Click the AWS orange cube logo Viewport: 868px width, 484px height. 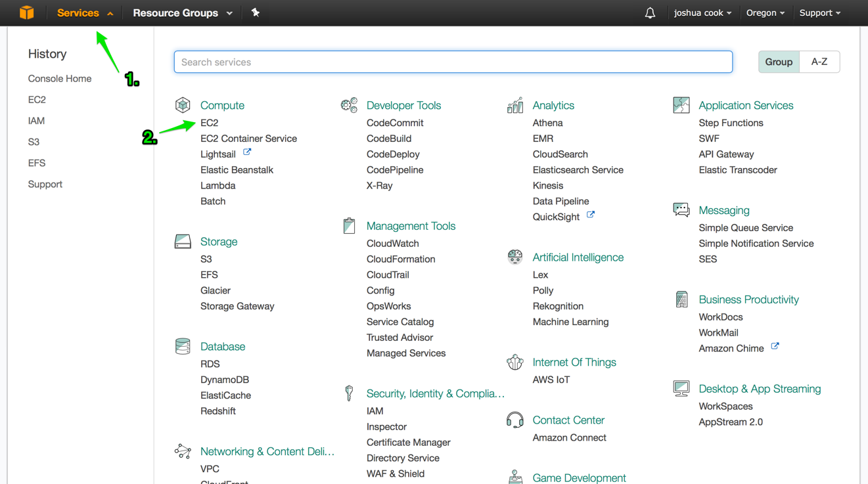click(x=26, y=12)
